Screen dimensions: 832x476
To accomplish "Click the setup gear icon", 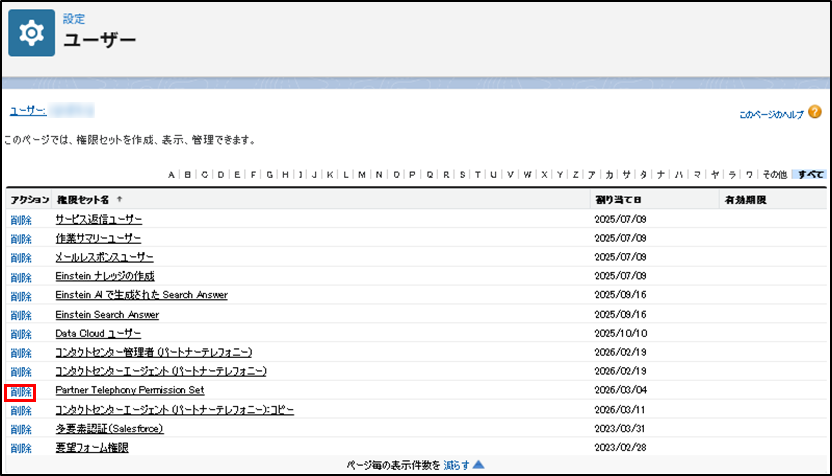I will 31,33.
